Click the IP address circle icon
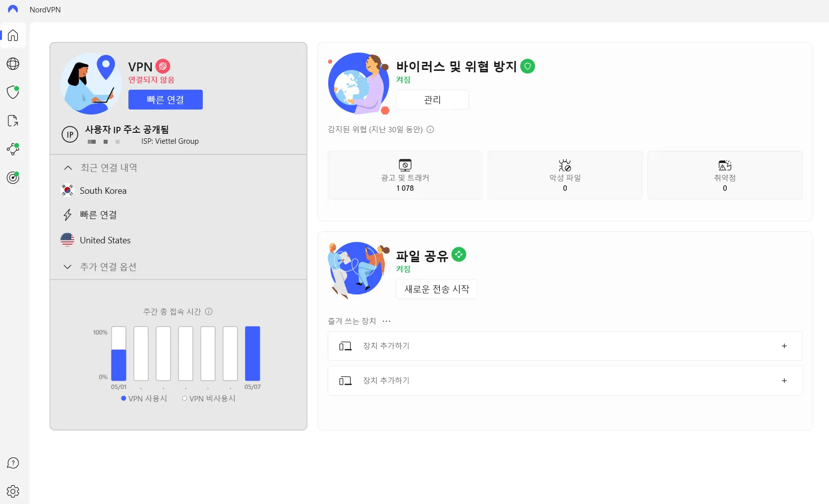The image size is (829, 504). (70, 134)
